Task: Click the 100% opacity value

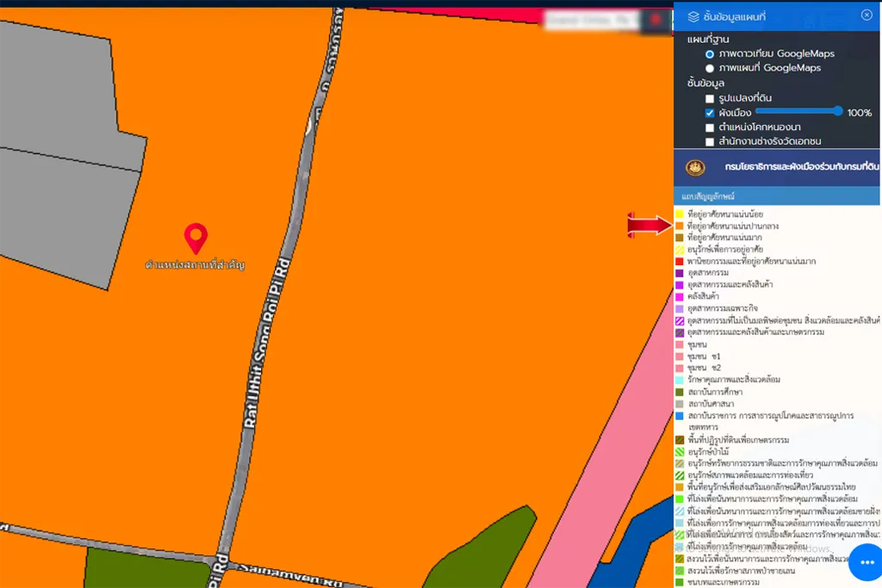Action: pos(860,113)
